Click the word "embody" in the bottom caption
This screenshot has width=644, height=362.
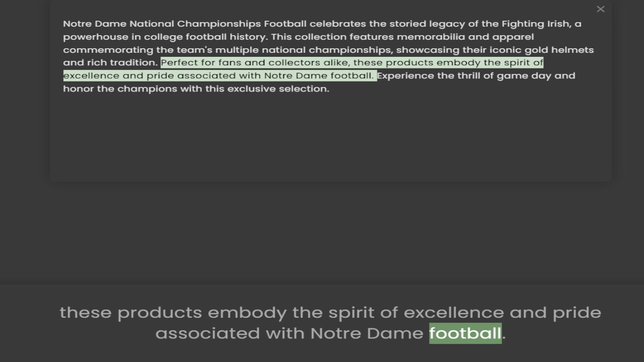pos(247,312)
